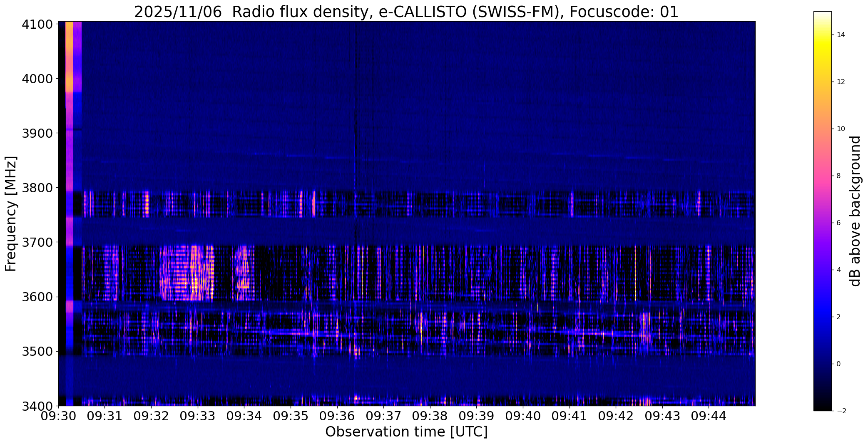Click the colorbar tick label "6"
Image resolution: width=868 pixels, height=444 pixels.
(x=838, y=223)
